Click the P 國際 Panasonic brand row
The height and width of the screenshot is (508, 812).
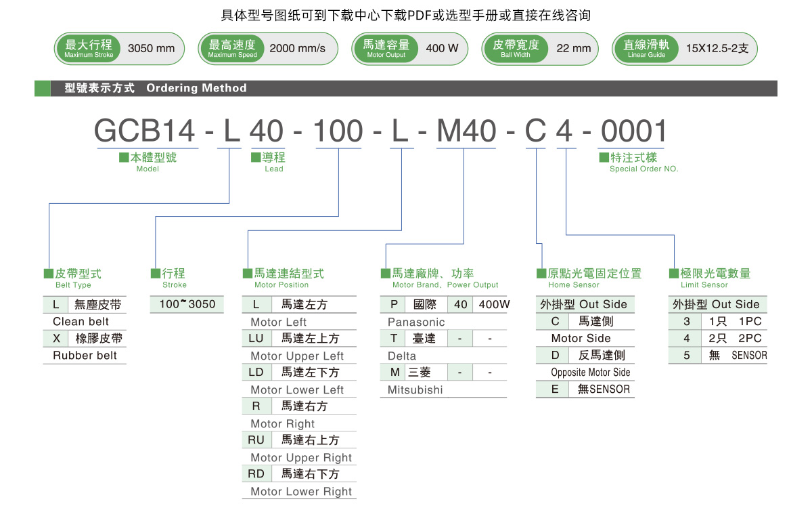(443, 304)
